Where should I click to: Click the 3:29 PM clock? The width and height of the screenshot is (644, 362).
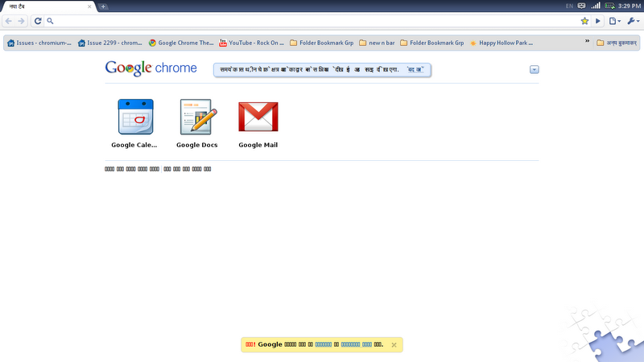tap(630, 6)
